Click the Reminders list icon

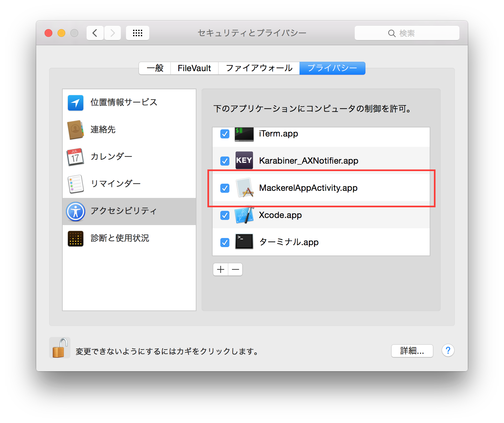(76, 184)
